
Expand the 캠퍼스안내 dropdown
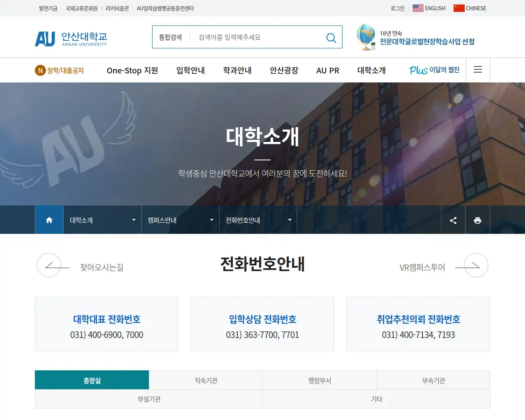tap(180, 220)
